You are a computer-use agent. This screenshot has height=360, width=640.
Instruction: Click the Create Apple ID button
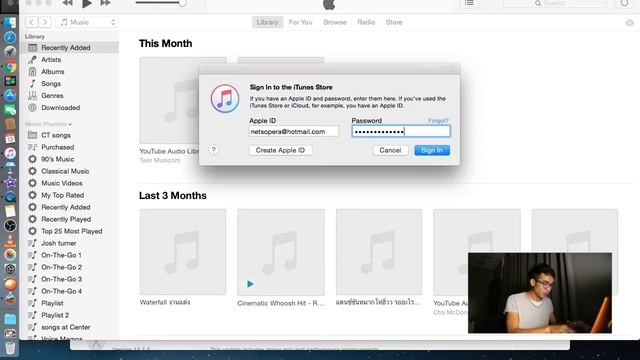(x=280, y=150)
